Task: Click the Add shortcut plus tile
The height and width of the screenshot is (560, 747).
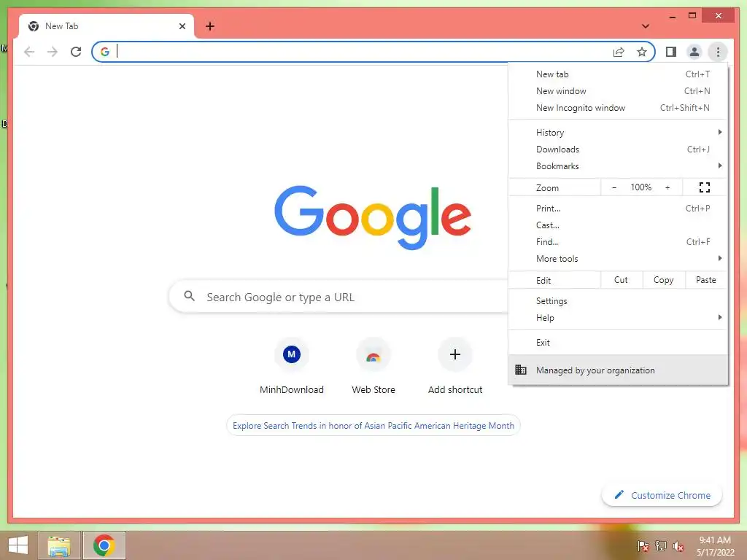Action: (455, 354)
